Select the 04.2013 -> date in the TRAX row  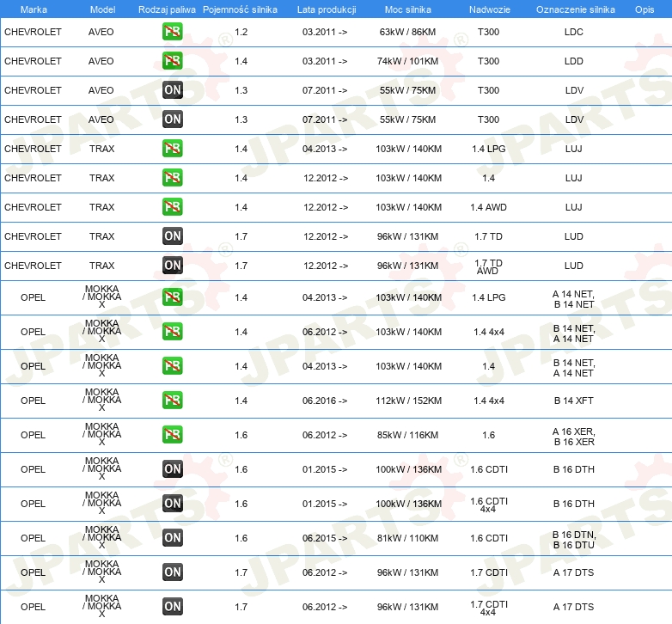coord(325,149)
